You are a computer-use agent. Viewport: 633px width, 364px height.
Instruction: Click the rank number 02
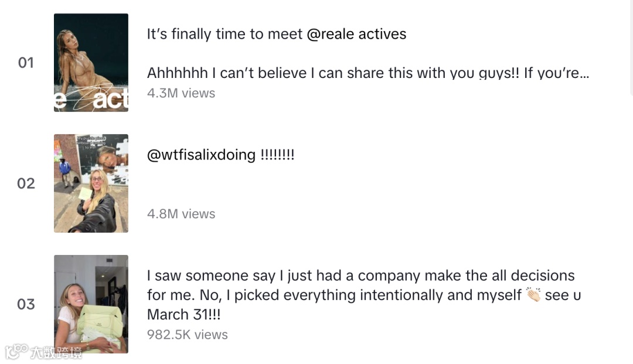coord(26,183)
